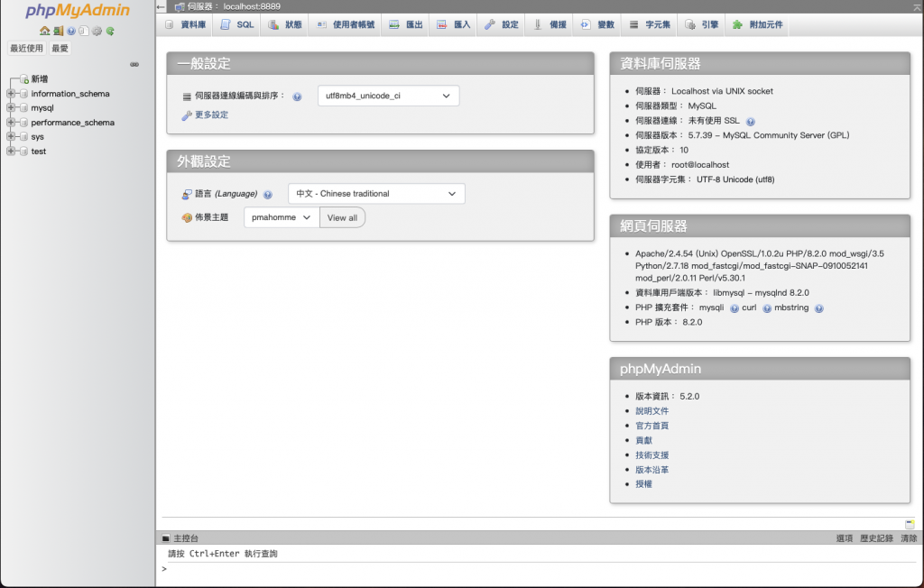The height and width of the screenshot is (588, 924).
Task: Click help icon after curl extension
Action: coord(767,308)
